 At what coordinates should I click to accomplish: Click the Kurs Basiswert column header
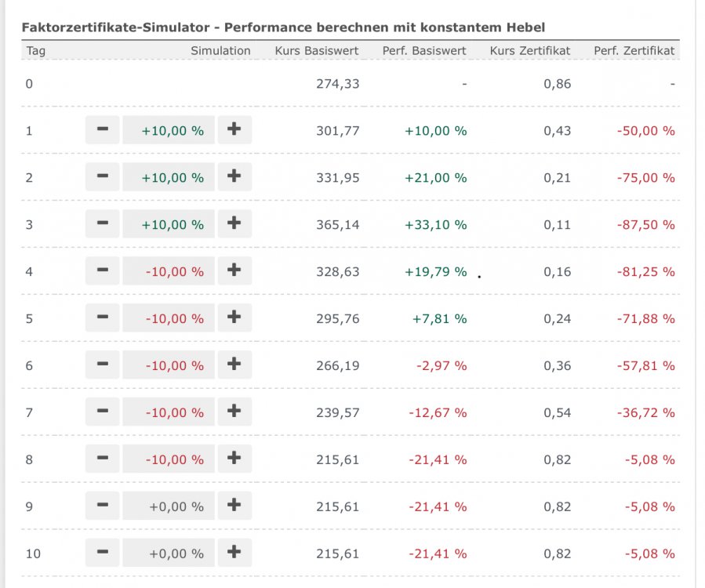[x=317, y=51]
